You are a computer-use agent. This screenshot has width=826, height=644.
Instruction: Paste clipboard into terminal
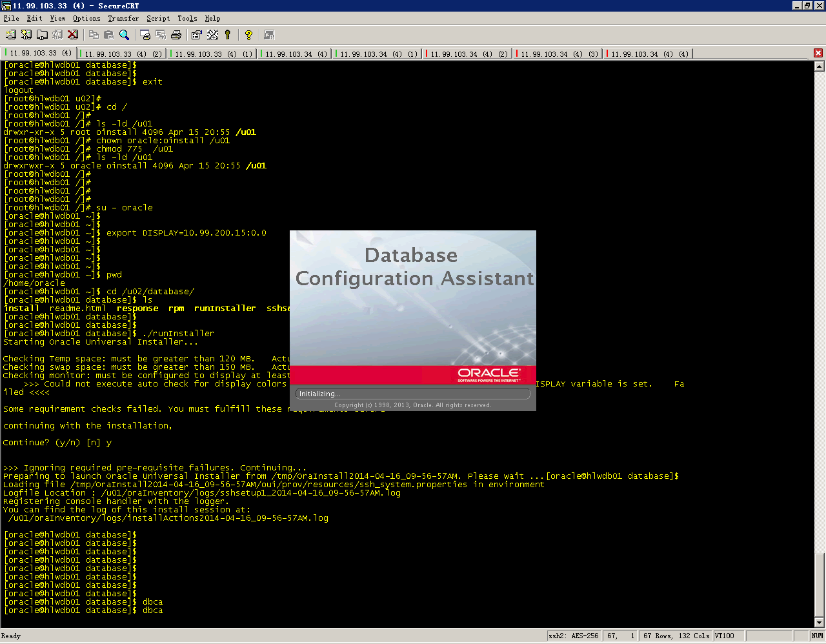click(108, 34)
